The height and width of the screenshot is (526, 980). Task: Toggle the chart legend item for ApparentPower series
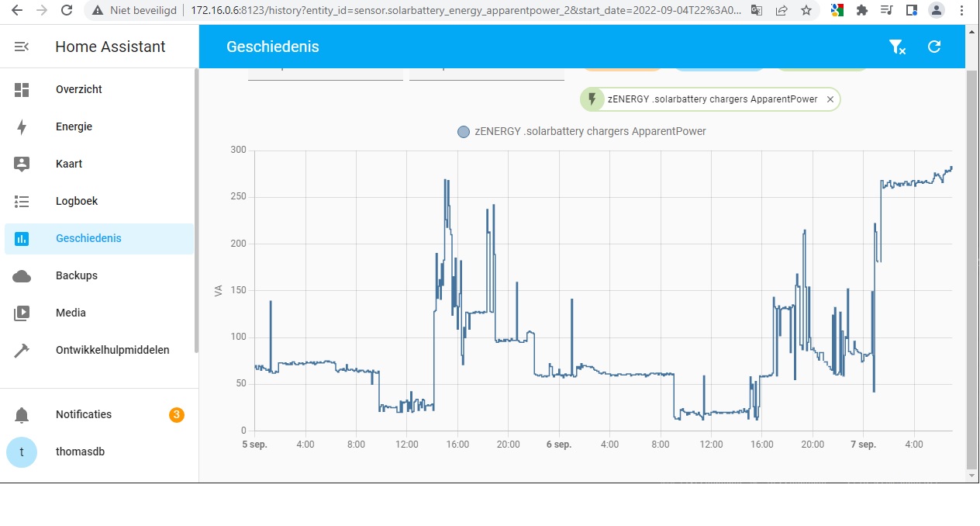(581, 132)
